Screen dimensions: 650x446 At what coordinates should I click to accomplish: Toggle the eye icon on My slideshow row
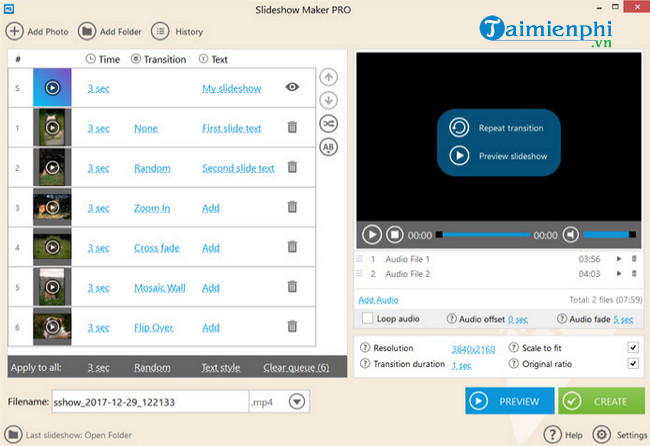tap(292, 87)
